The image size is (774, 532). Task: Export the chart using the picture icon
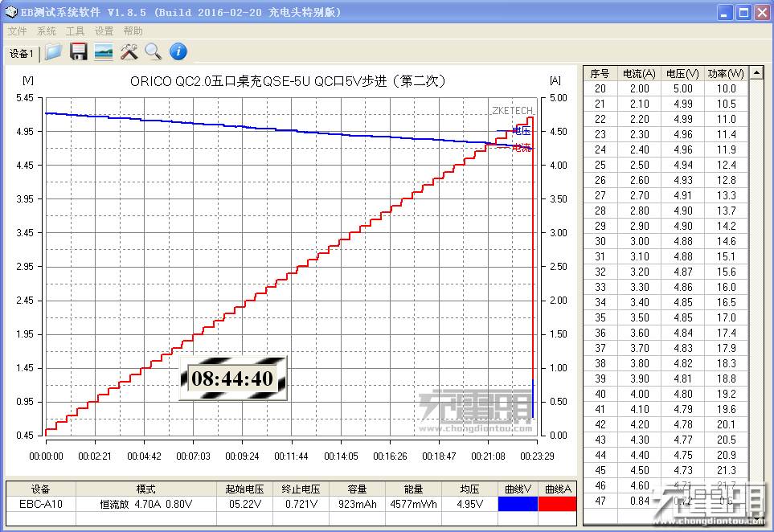[104, 51]
